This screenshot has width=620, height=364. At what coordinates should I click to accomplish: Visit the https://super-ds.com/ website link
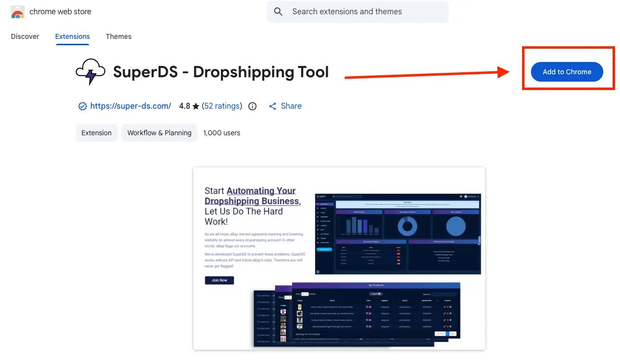pyautogui.click(x=130, y=106)
